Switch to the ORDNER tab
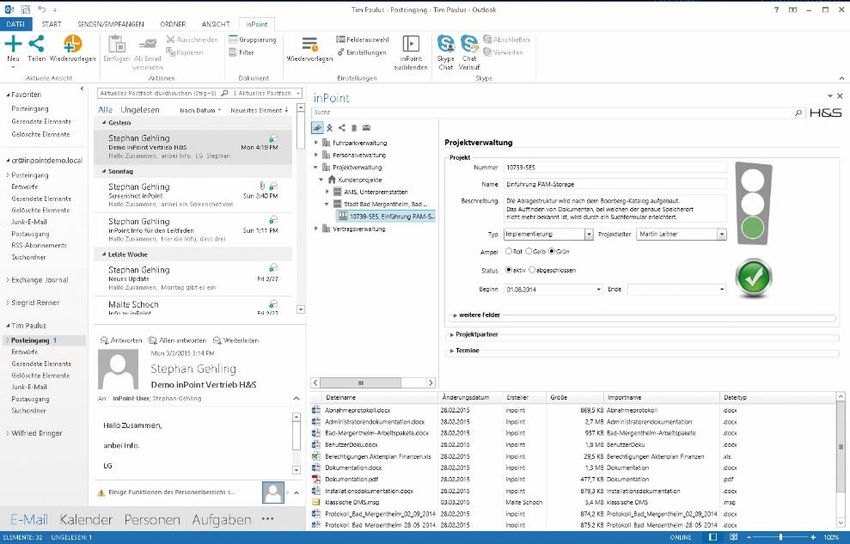850x544 pixels. pyautogui.click(x=173, y=24)
